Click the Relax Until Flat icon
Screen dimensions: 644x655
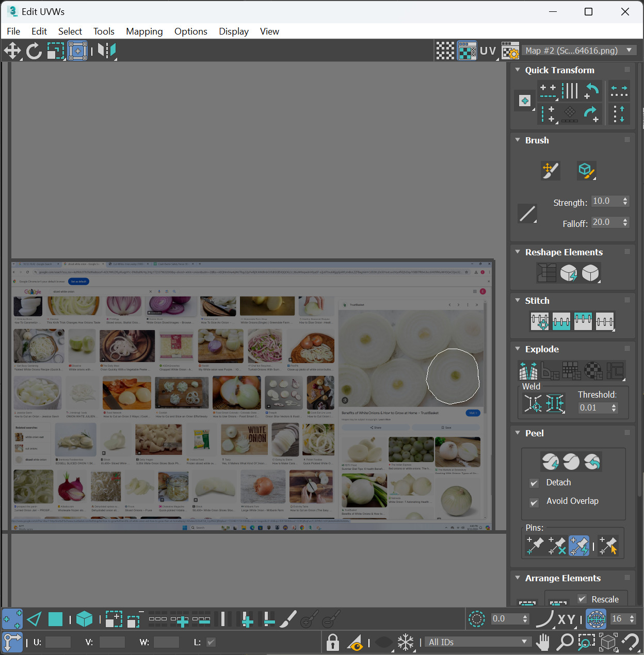click(x=569, y=273)
